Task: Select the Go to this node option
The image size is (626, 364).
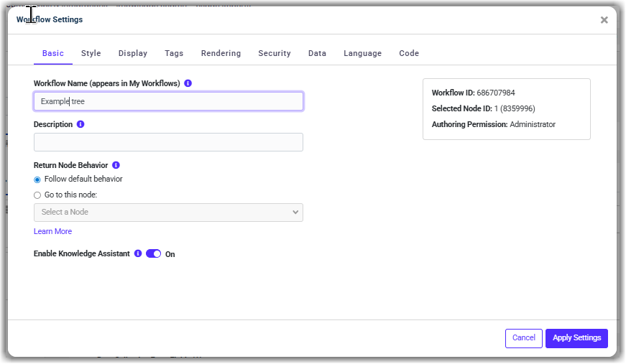Action: (37, 195)
